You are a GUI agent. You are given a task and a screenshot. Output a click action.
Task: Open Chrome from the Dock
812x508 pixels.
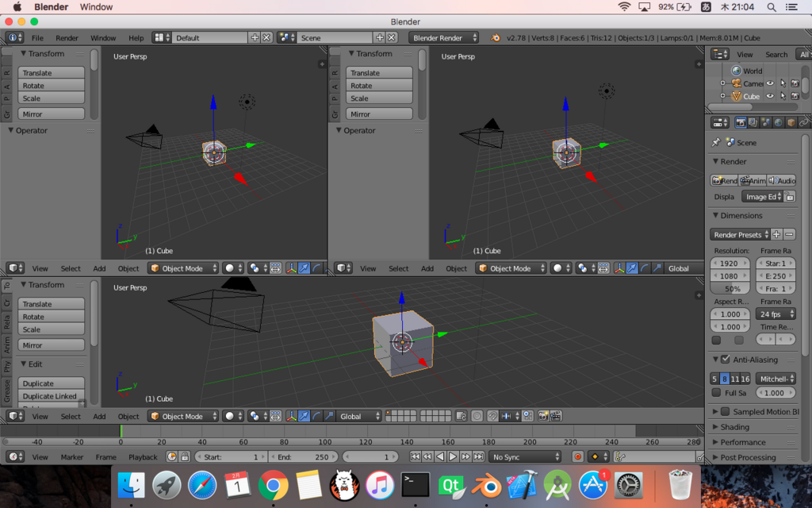coord(274,486)
